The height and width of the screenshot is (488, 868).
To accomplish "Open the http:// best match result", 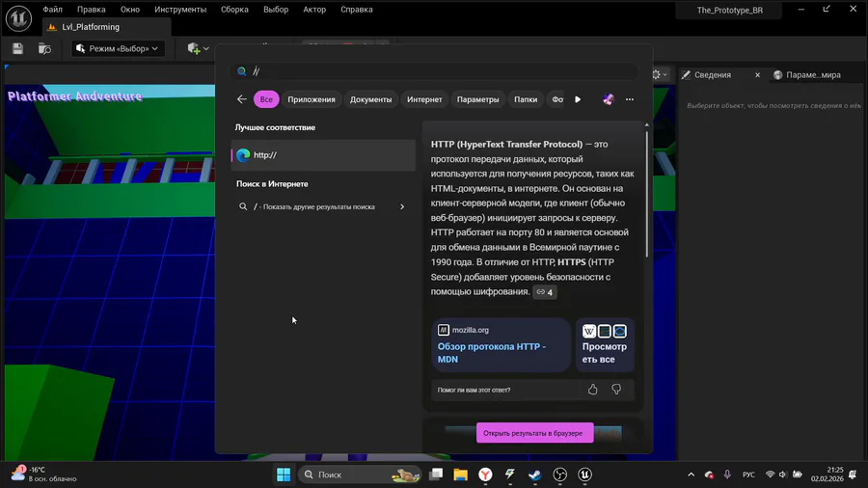I will pyautogui.click(x=323, y=155).
